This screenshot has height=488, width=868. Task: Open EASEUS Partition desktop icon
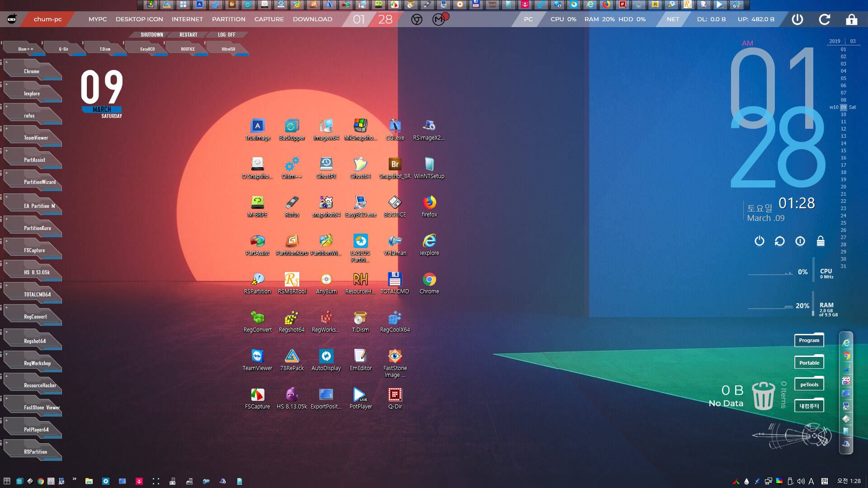360,248
